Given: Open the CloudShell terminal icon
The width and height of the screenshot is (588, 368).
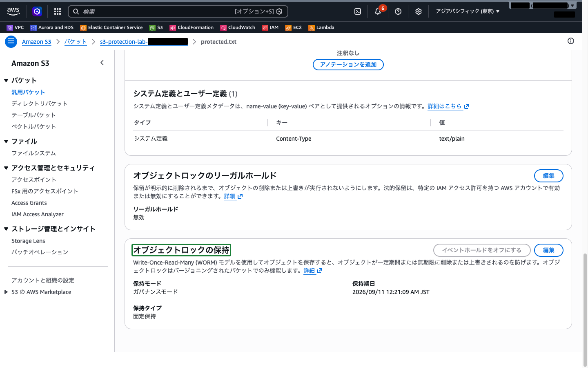Looking at the screenshot, I should coord(358,11).
